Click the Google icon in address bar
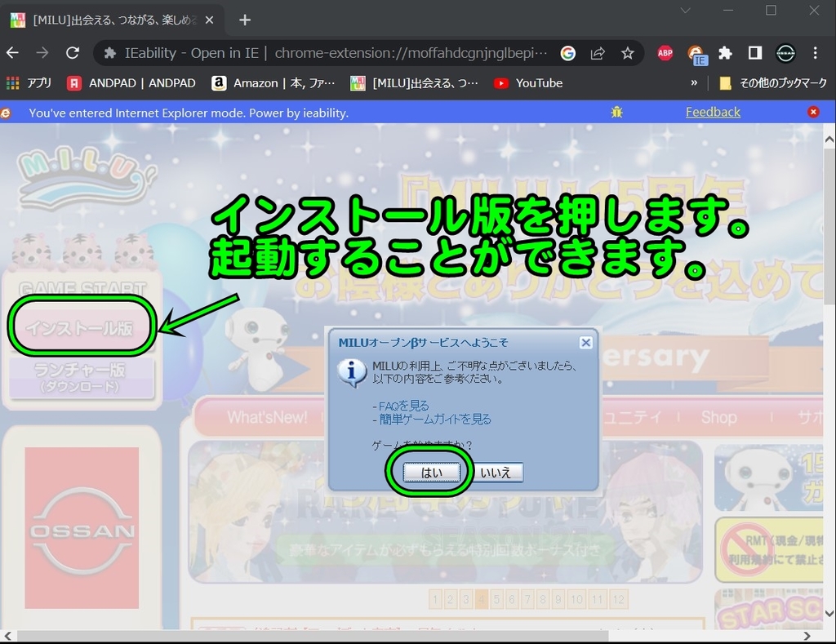 tap(568, 53)
